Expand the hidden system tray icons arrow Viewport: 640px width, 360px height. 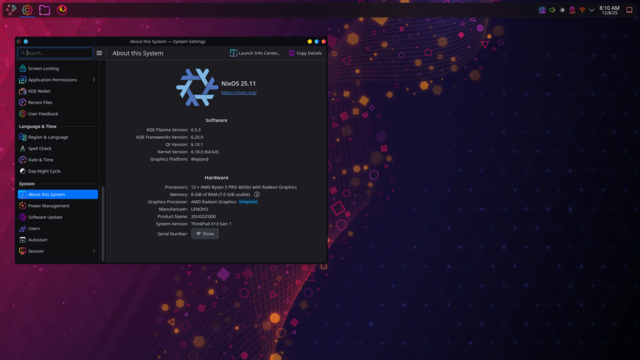(x=591, y=10)
